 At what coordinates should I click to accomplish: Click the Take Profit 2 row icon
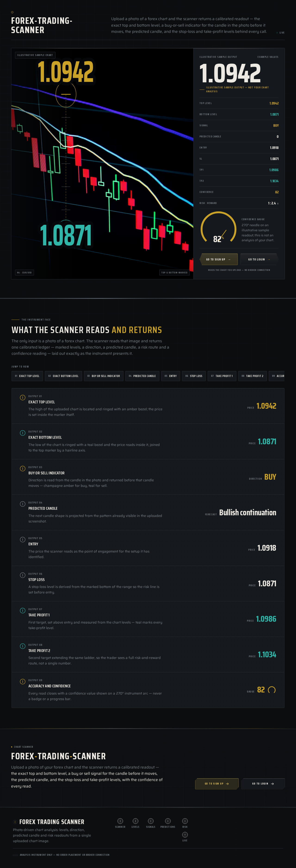coord(23,646)
